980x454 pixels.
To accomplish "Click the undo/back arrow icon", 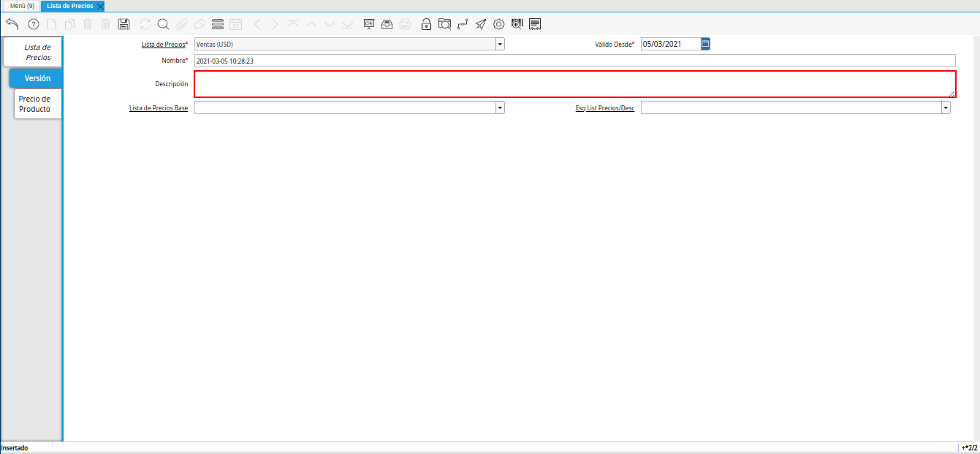I will [x=12, y=24].
